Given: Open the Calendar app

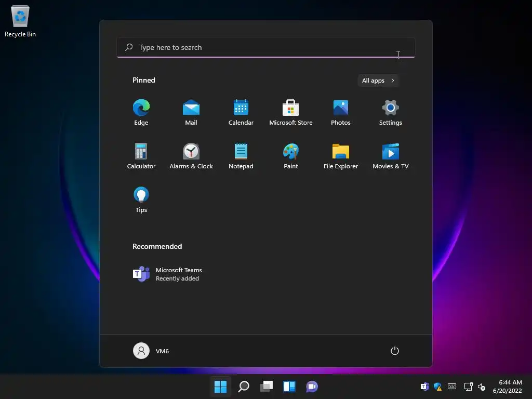Looking at the screenshot, I should coord(241,112).
